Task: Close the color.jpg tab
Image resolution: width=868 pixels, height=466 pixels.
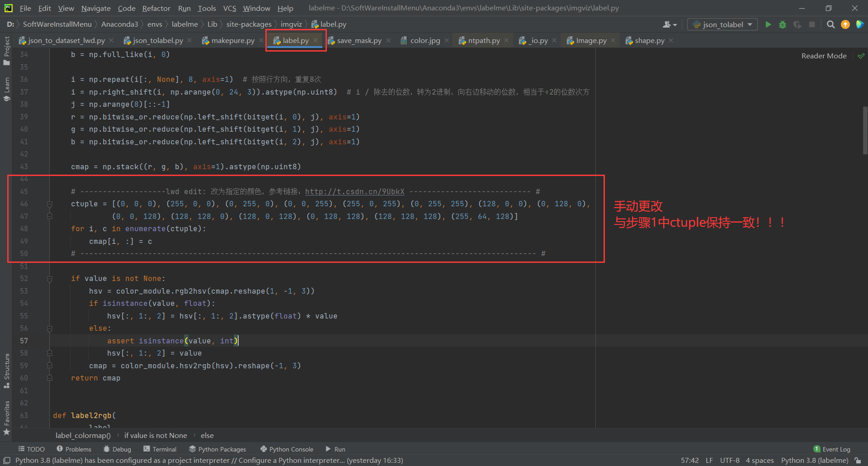Action: point(447,40)
